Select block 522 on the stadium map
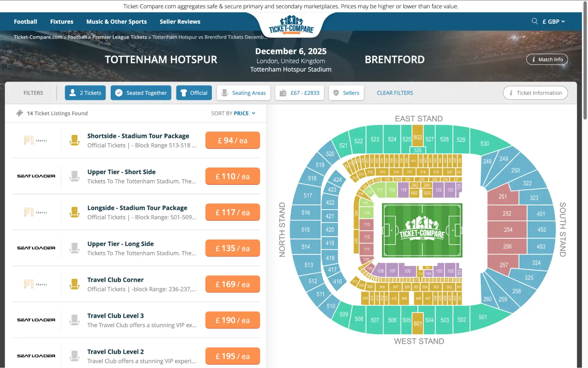Image resolution: width=588 pixels, height=368 pixels. click(358, 141)
